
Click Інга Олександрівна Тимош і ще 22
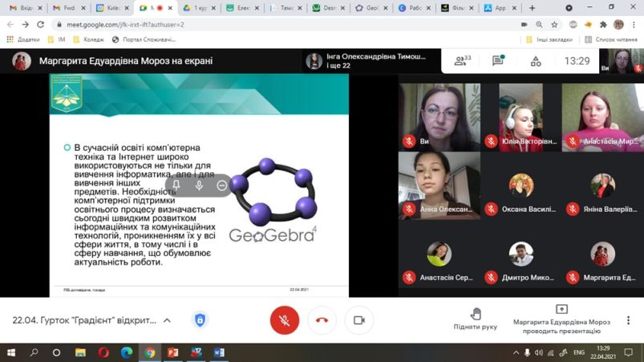(x=370, y=61)
